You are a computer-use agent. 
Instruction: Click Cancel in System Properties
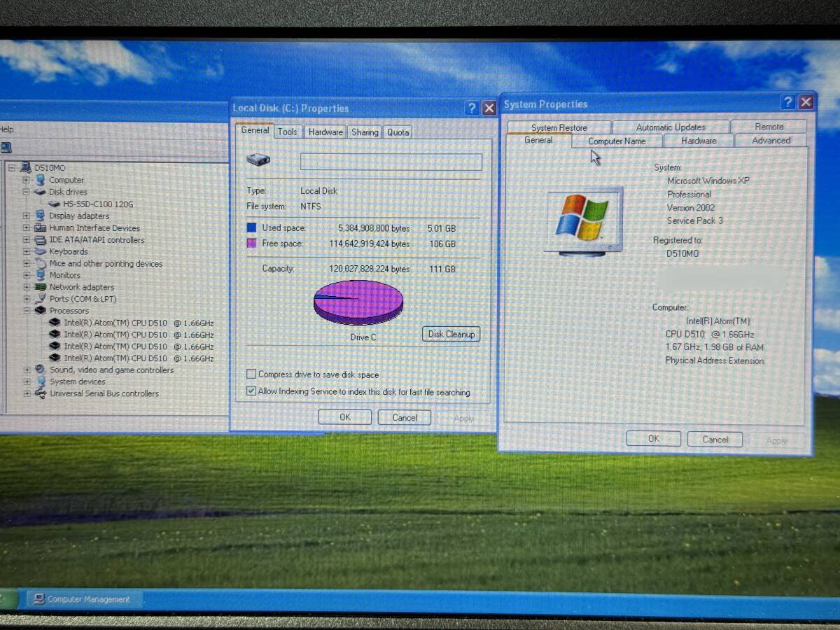715,440
